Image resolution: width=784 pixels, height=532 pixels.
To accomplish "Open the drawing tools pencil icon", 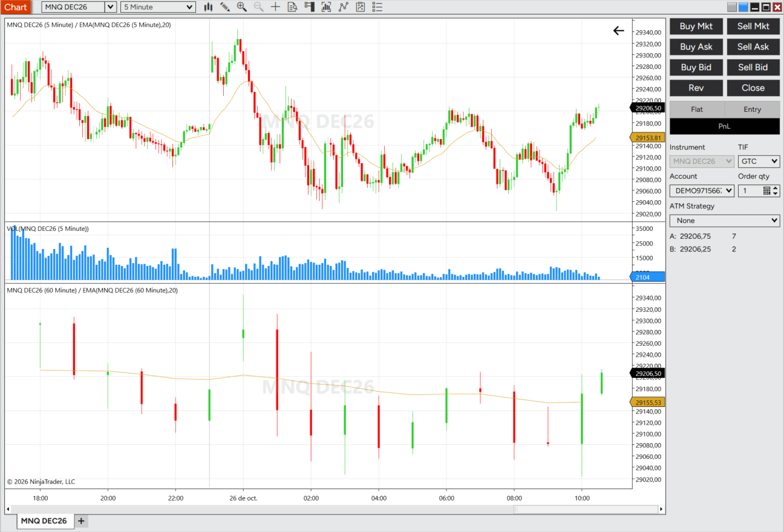I will pos(225,7).
